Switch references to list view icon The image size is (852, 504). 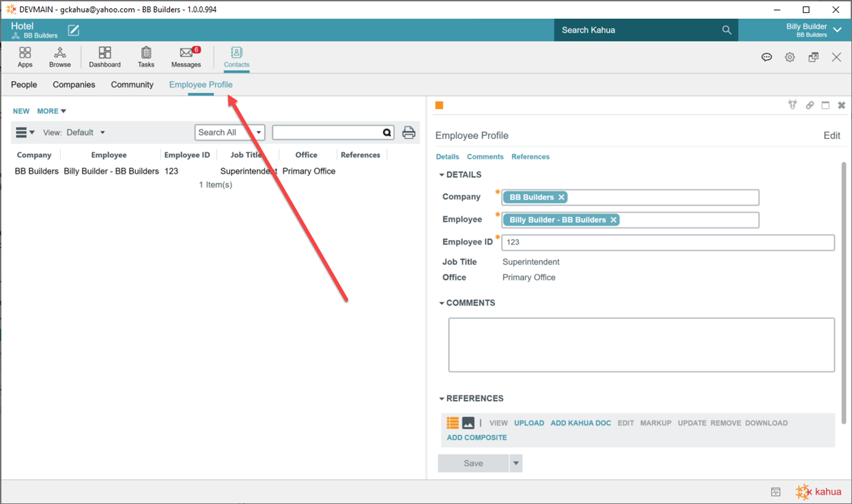(452, 423)
